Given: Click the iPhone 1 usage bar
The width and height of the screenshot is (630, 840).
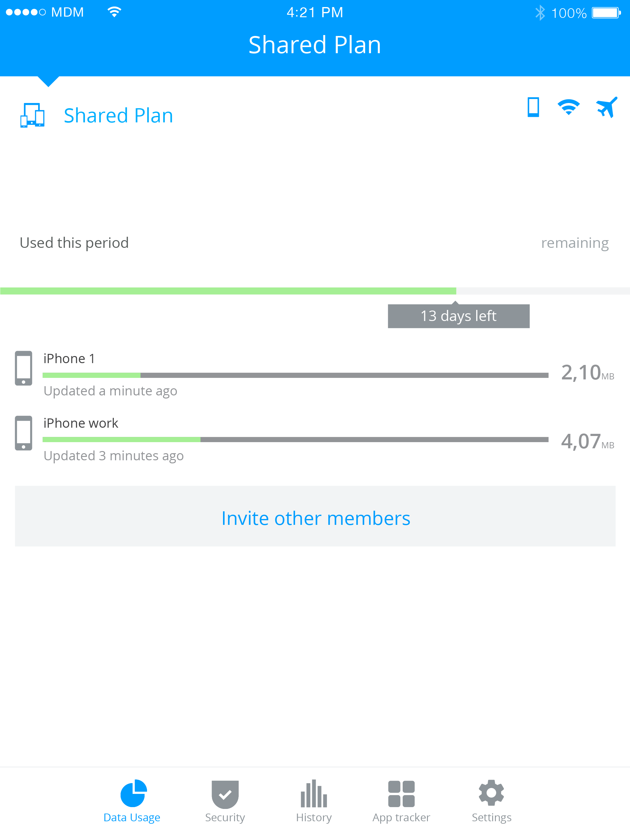Looking at the screenshot, I should 295,375.
